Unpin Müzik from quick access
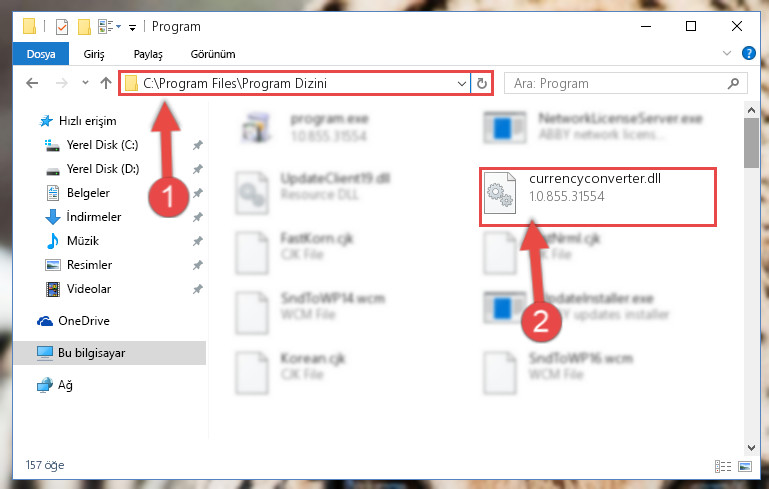Image resolution: width=769 pixels, height=489 pixels. [197, 241]
